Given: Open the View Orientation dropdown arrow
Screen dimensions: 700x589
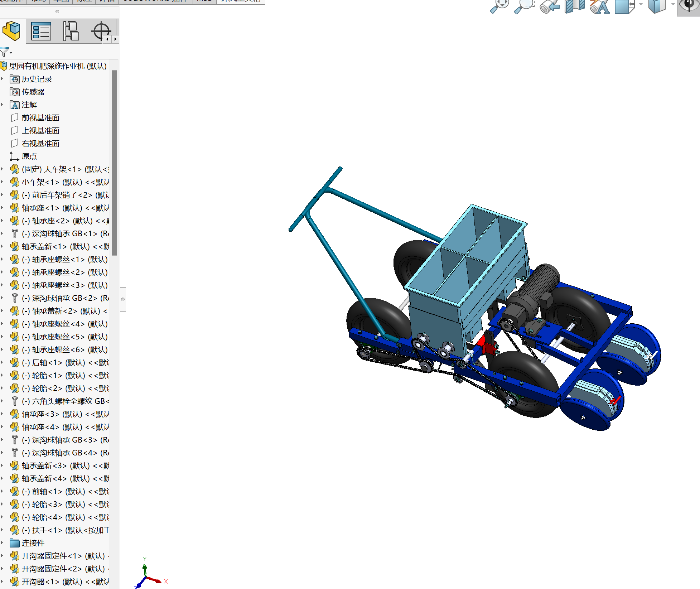Looking at the screenshot, I should 641,4.
